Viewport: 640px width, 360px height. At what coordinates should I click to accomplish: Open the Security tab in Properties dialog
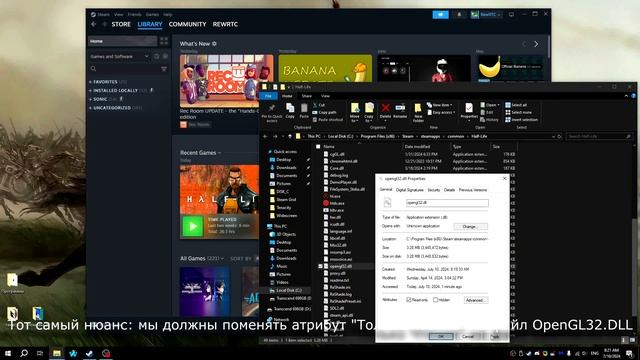coord(433,190)
